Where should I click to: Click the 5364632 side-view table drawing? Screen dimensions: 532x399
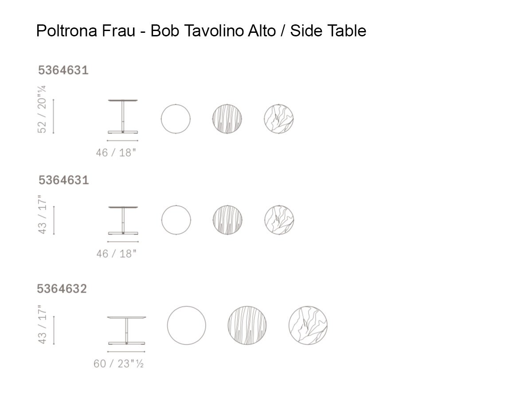[127, 330]
